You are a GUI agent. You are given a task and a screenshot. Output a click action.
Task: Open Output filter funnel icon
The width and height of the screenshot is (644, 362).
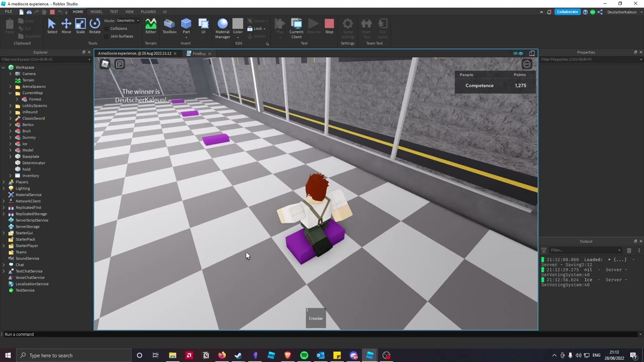544,250
